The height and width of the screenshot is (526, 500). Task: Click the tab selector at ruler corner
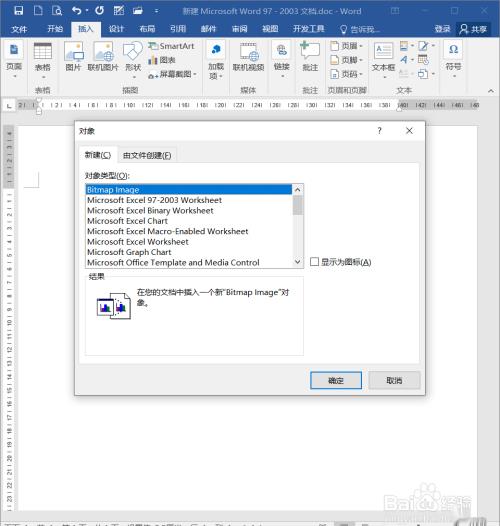(x=9, y=106)
